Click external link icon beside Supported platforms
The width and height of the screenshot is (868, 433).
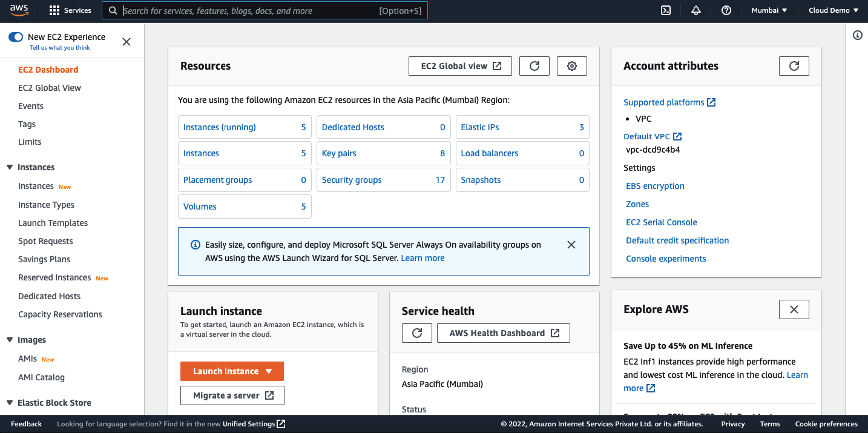point(712,102)
